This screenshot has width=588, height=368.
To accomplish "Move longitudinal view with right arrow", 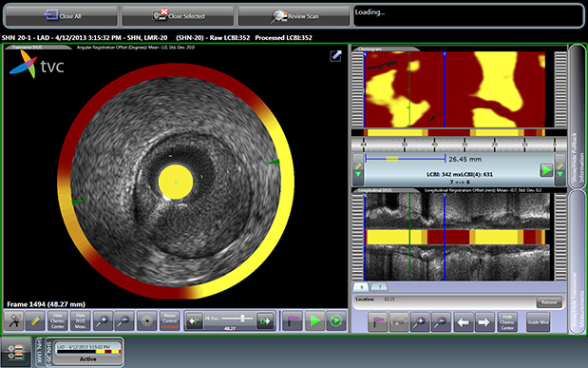I will tap(484, 322).
